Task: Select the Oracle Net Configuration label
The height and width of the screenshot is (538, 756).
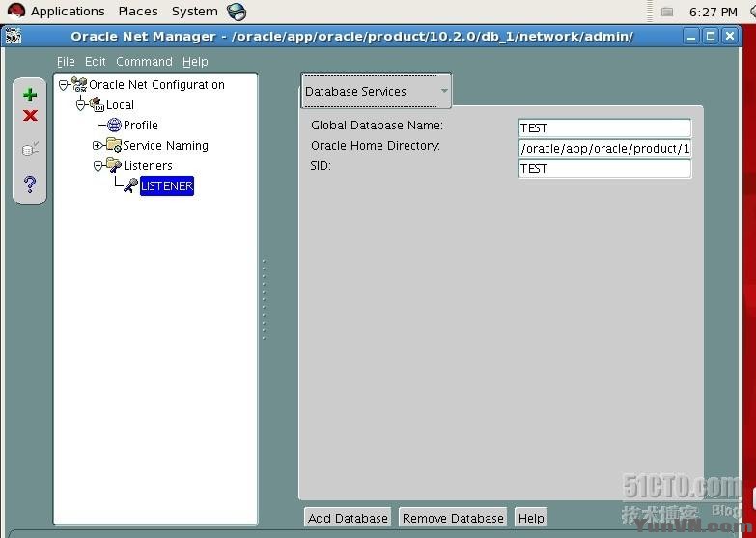Action: pyautogui.click(x=156, y=84)
